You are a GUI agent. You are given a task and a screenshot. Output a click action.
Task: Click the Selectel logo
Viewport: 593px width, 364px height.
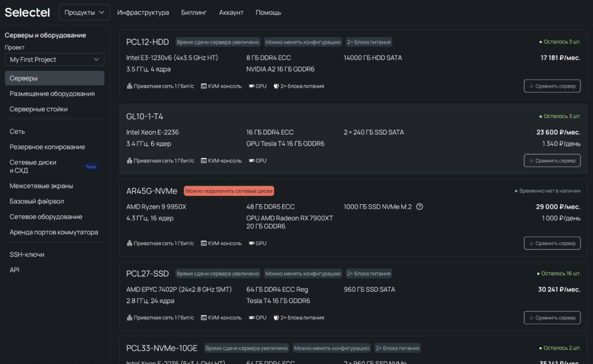point(27,12)
